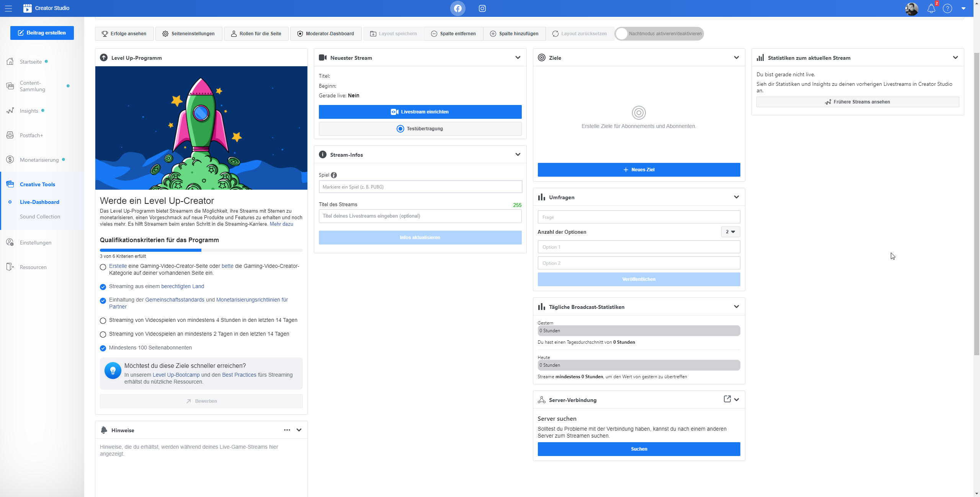
Task: Click the Neues Ziel button
Action: pos(638,169)
